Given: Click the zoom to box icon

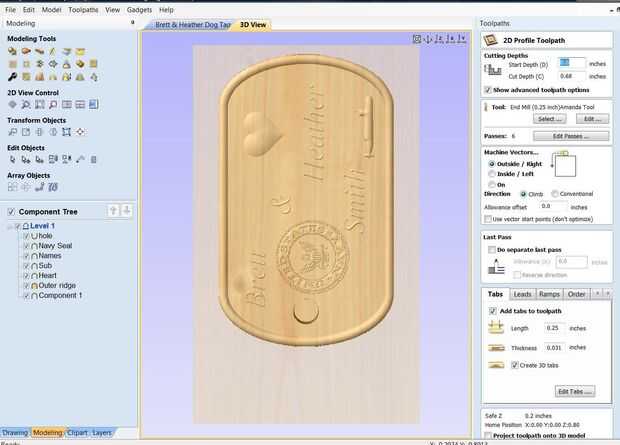Looking at the screenshot, I should coord(40,104).
